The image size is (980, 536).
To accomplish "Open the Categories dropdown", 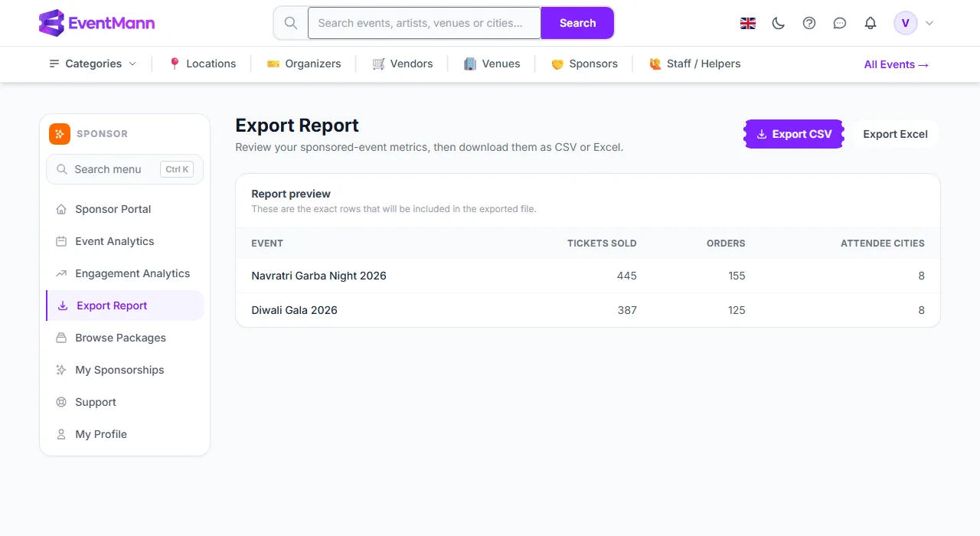I will [x=93, y=64].
